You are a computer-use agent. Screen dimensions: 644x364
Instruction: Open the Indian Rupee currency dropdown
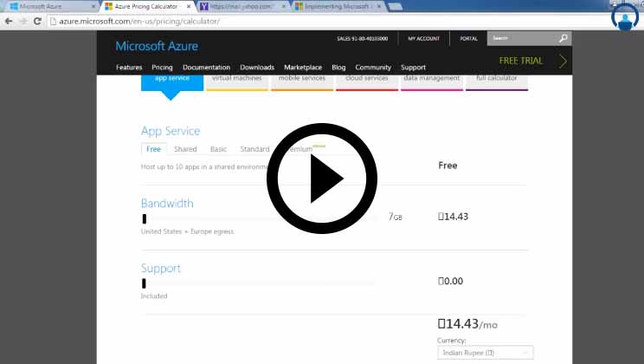click(485, 353)
